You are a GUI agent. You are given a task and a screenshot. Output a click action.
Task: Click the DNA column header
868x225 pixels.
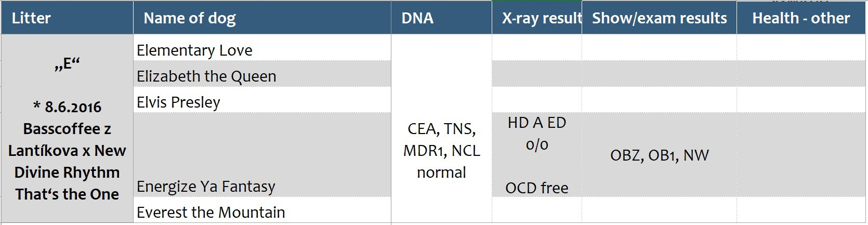[x=441, y=18]
